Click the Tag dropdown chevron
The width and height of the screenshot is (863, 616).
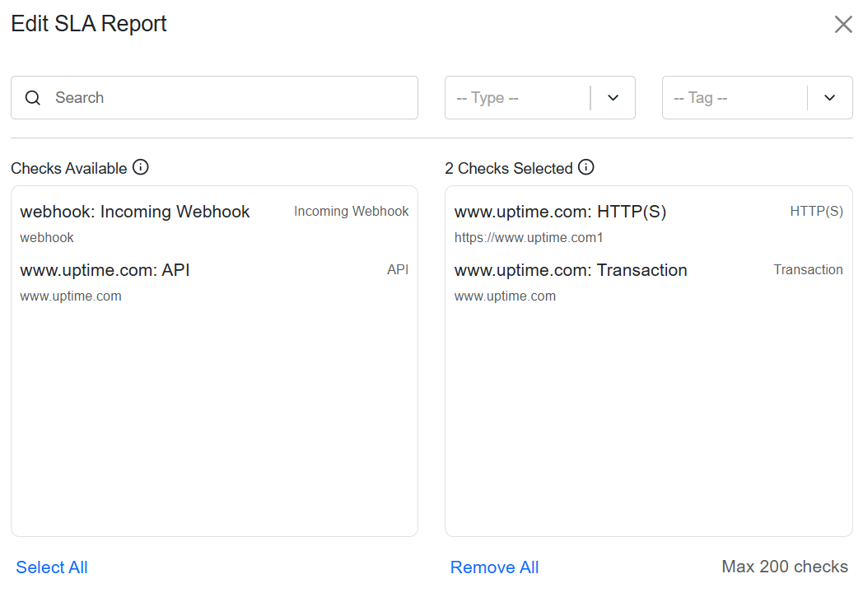[830, 97]
